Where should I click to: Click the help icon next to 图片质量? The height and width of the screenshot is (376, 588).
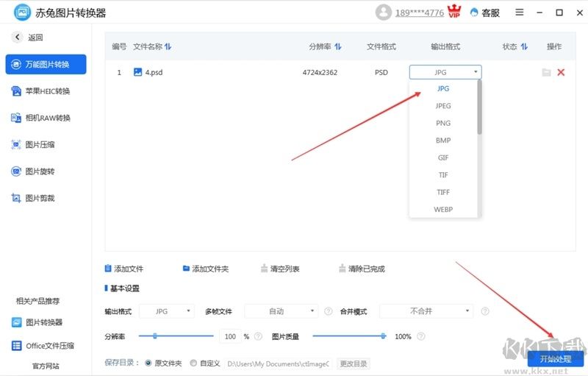tap(420, 336)
